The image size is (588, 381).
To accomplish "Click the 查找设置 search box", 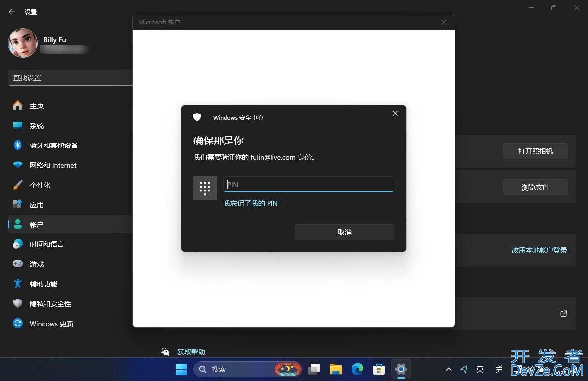I will (x=69, y=78).
